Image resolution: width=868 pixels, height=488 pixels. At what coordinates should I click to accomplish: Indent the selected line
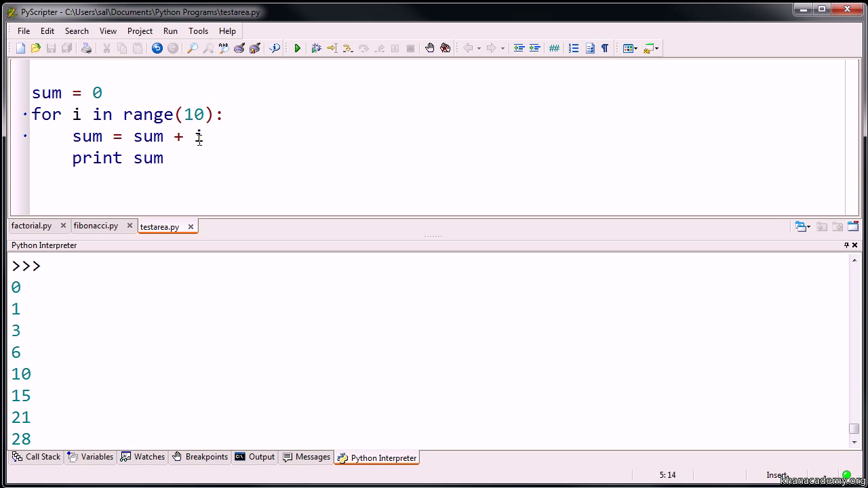(536, 47)
